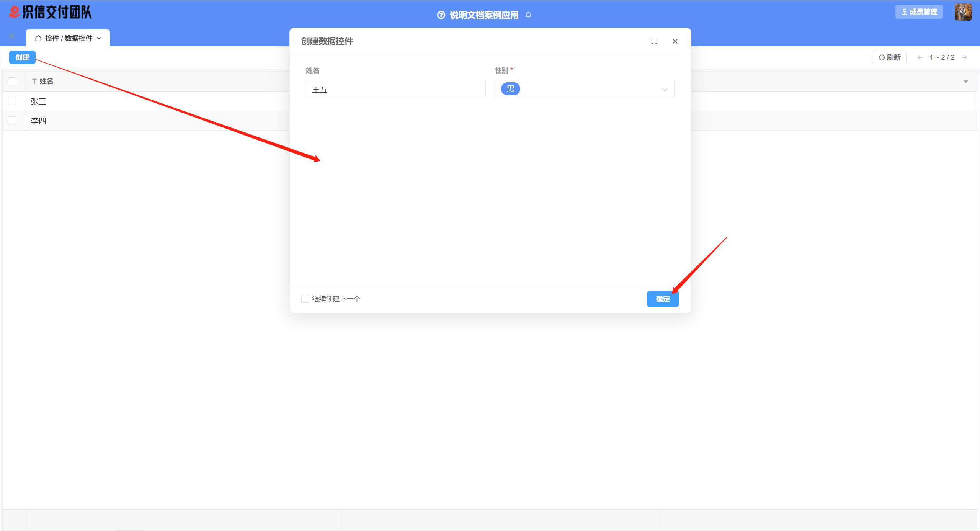Open the filter icon on 姓名 column
Image resolution: width=980 pixels, height=531 pixels.
coord(33,81)
